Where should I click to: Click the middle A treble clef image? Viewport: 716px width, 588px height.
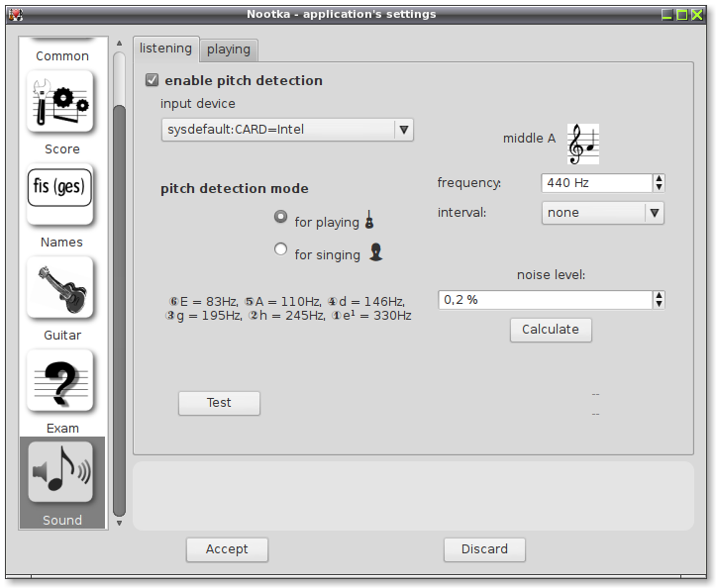(583, 145)
